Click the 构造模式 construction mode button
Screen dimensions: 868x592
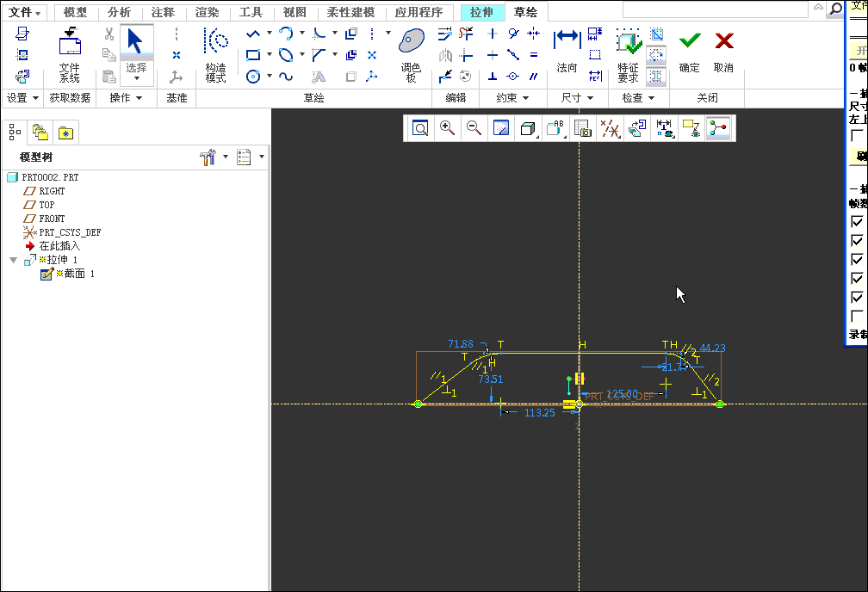(216, 55)
